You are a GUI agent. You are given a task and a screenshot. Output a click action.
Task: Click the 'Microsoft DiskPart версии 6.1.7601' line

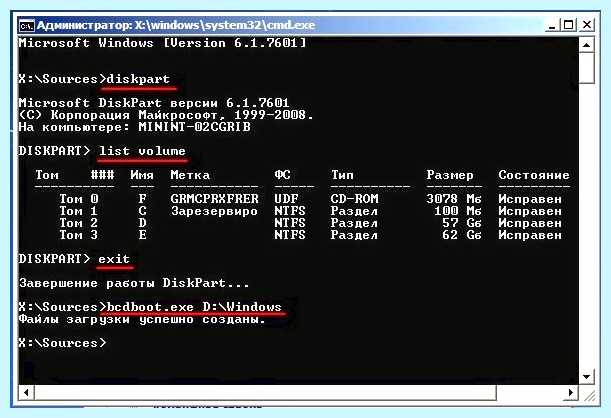(154, 103)
